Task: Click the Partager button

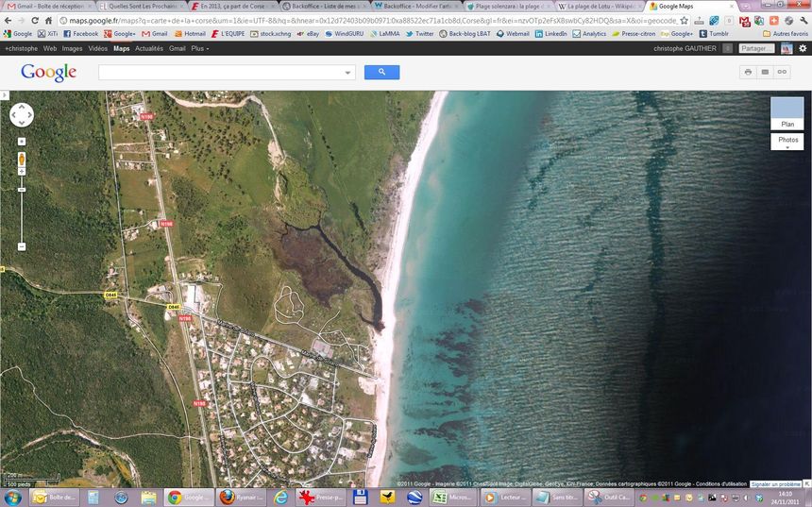Action: tap(755, 48)
